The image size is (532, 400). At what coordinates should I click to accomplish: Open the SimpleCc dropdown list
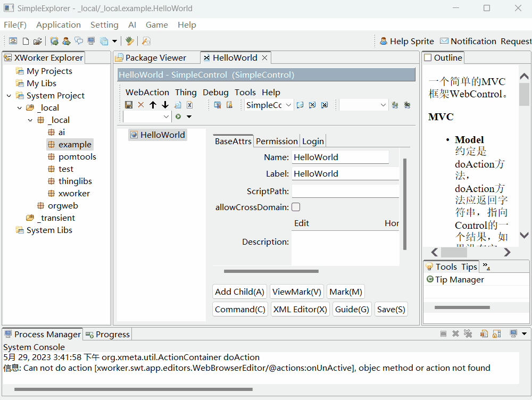288,105
